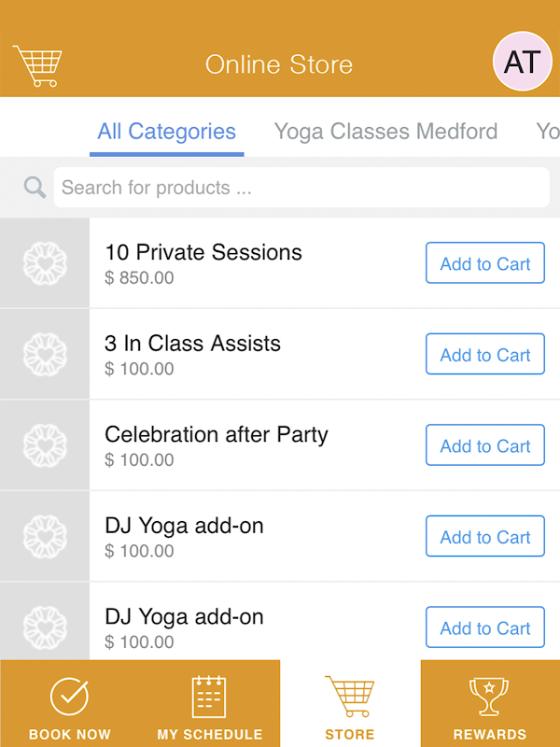Open the shopping cart icon in header
Image resolution: width=560 pixels, height=747 pixels.
coord(37,64)
